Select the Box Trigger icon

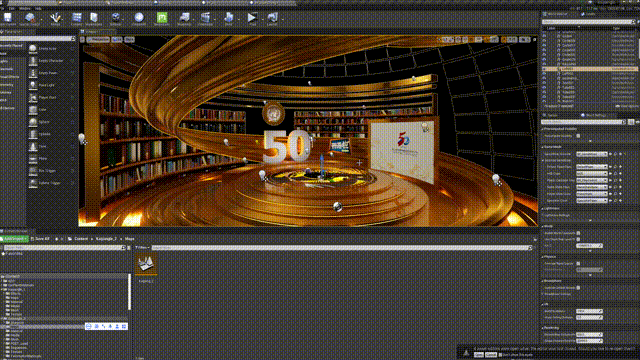tap(33, 171)
